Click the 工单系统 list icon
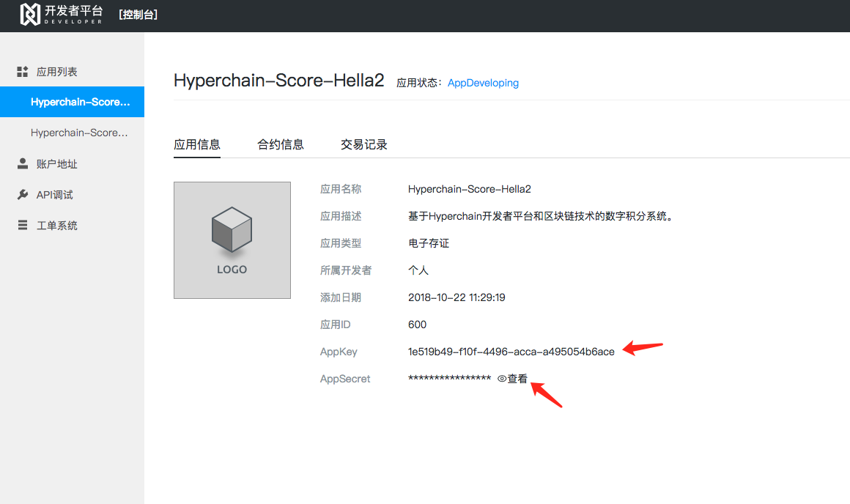Image resolution: width=850 pixels, height=504 pixels. [x=22, y=225]
